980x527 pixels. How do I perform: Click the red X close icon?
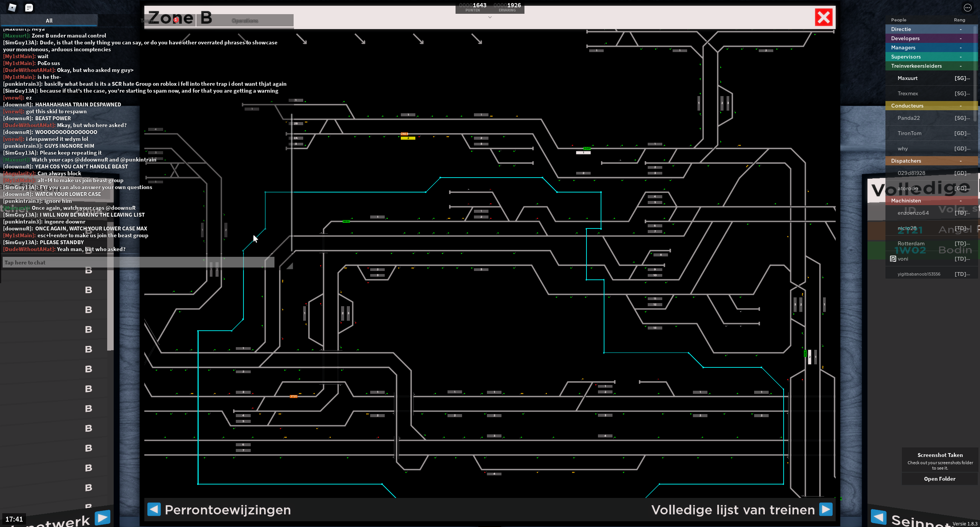click(x=823, y=17)
